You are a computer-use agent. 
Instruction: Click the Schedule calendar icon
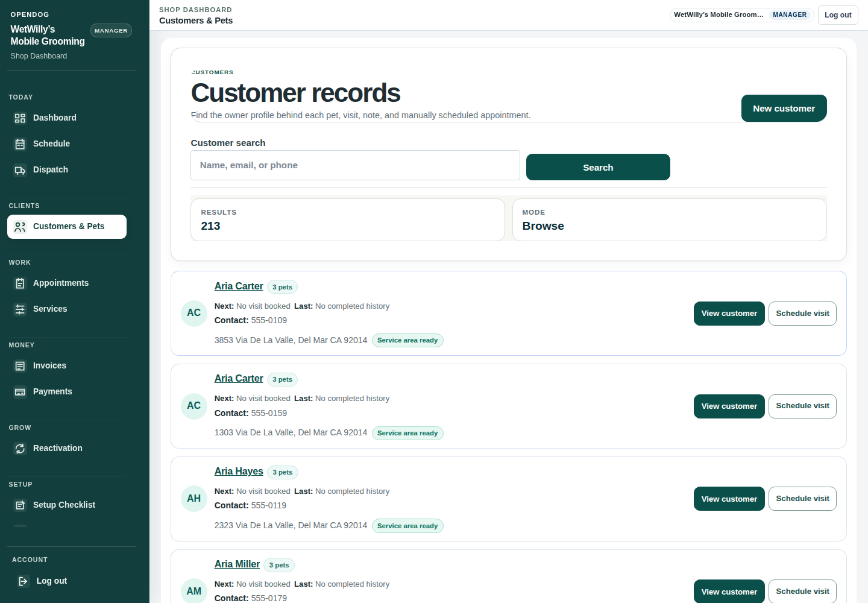point(20,144)
